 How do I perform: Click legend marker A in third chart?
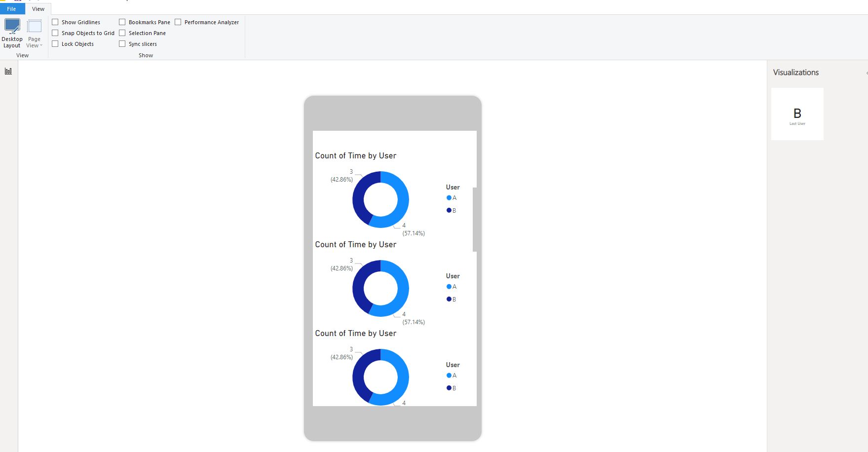449,376
